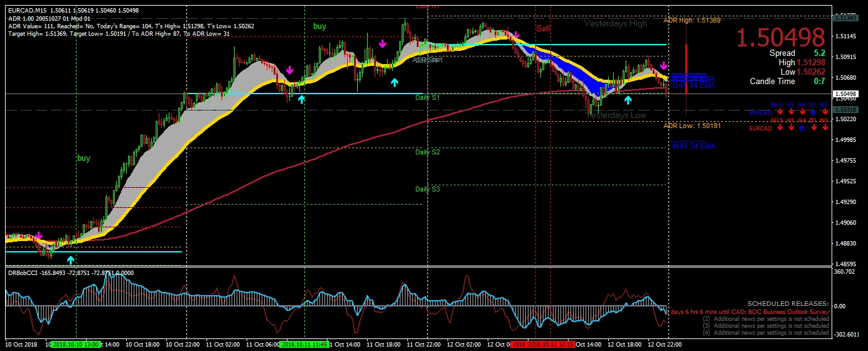Click the red ADR range bar
Image resolution: width=868 pixels, height=351 pixels.
(x=686, y=69)
